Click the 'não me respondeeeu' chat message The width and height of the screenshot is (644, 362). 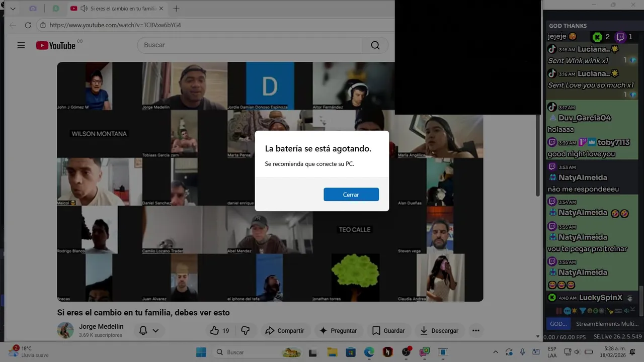click(583, 189)
